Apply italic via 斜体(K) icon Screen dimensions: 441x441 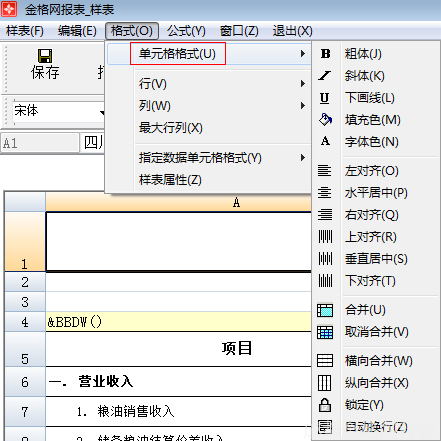point(325,76)
